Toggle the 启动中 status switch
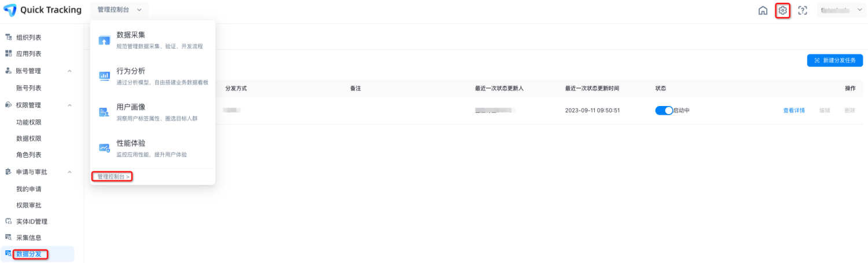 (664, 110)
